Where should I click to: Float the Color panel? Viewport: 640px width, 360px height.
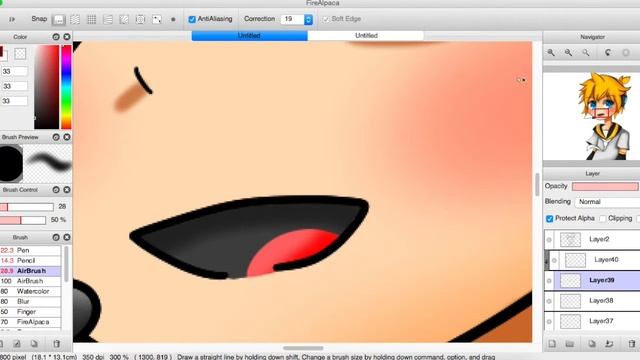pos(56,37)
